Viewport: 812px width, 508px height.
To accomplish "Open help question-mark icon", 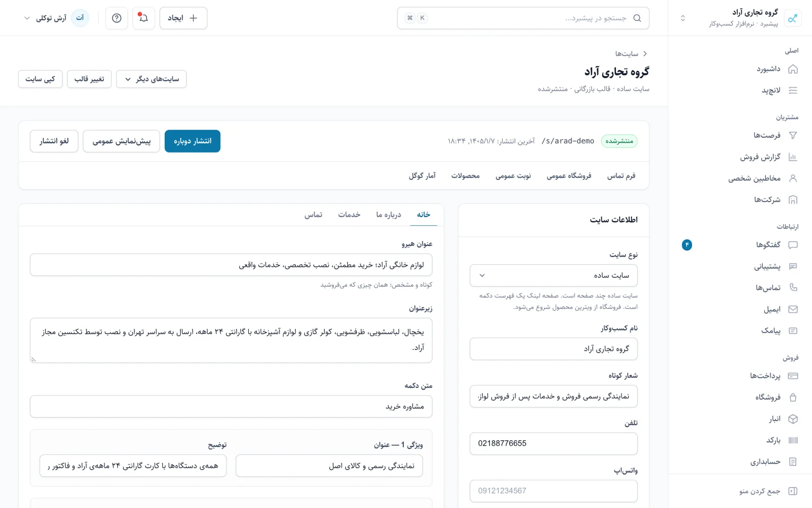I will pyautogui.click(x=116, y=18).
